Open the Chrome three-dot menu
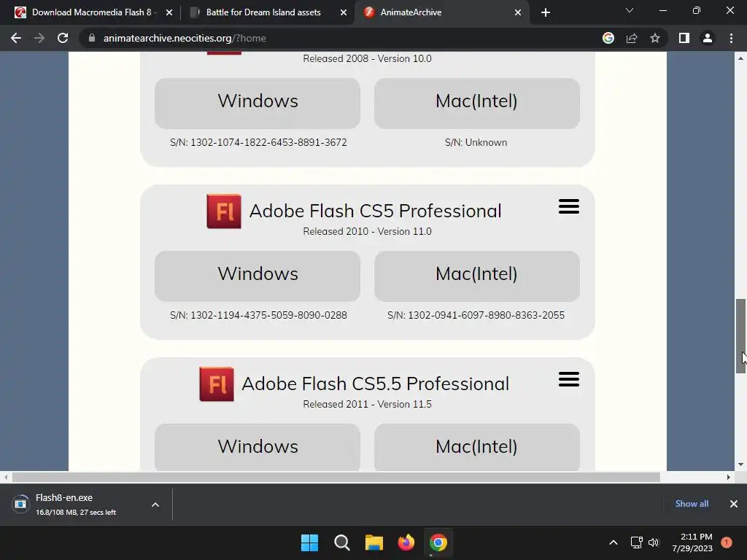This screenshot has width=747, height=560. pyautogui.click(x=731, y=38)
